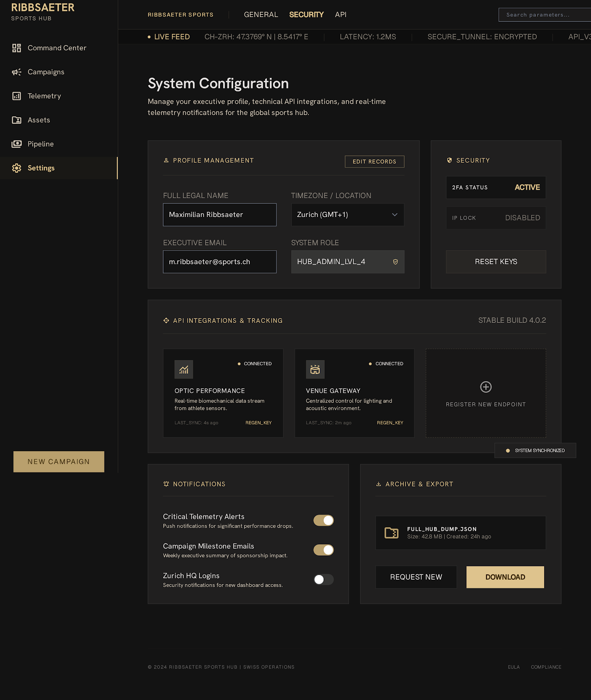Open Command Center dashboard icon
The height and width of the screenshot is (700, 591).
click(17, 48)
